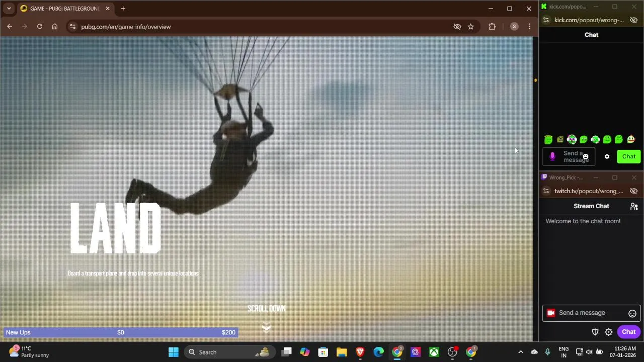Click the taskbar microphone tray icon
644x362 pixels.
pyautogui.click(x=547, y=352)
